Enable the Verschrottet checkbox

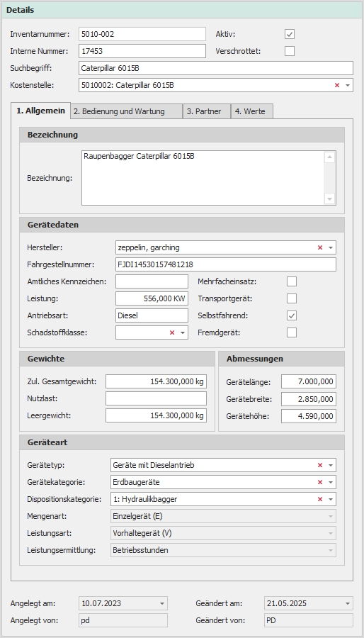[290, 51]
